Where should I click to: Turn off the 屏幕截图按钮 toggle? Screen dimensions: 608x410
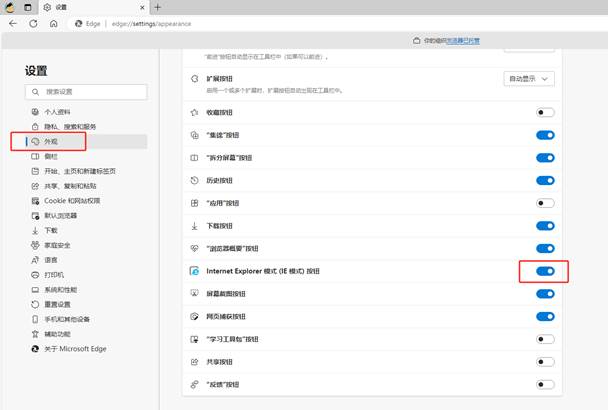[545, 294]
